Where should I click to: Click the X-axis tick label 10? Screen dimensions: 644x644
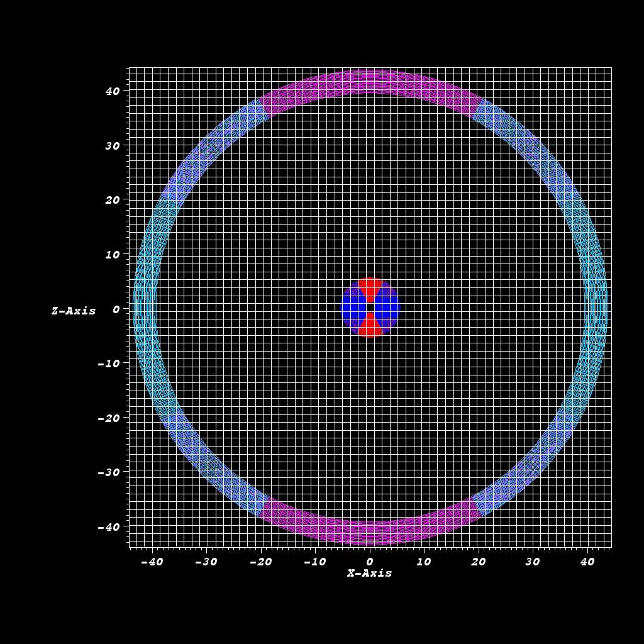coord(423,562)
